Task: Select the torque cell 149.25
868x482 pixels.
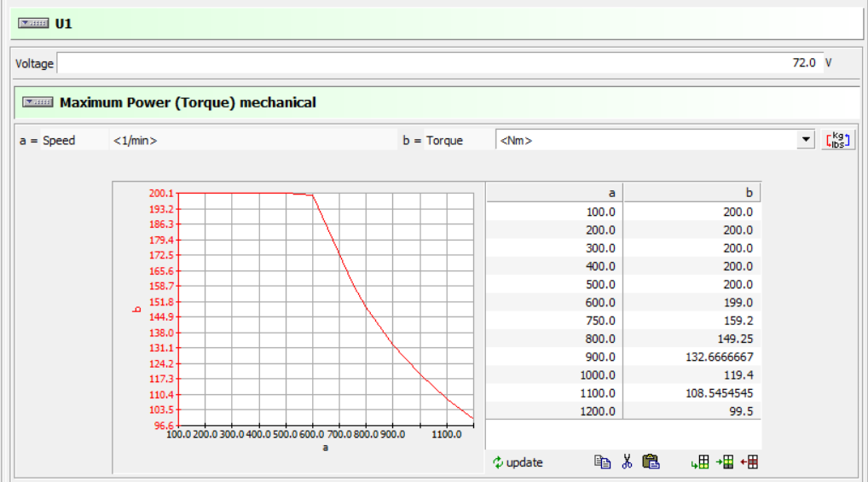Action: (x=692, y=339)
